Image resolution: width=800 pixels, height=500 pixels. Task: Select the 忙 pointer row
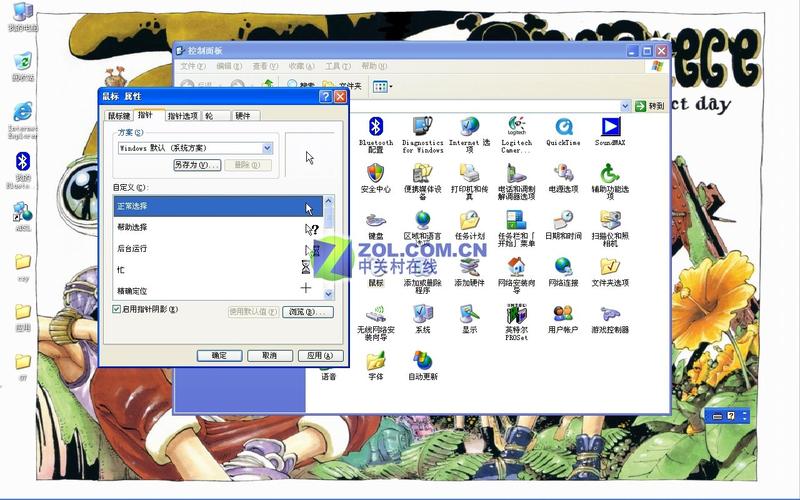click(218, 269)
